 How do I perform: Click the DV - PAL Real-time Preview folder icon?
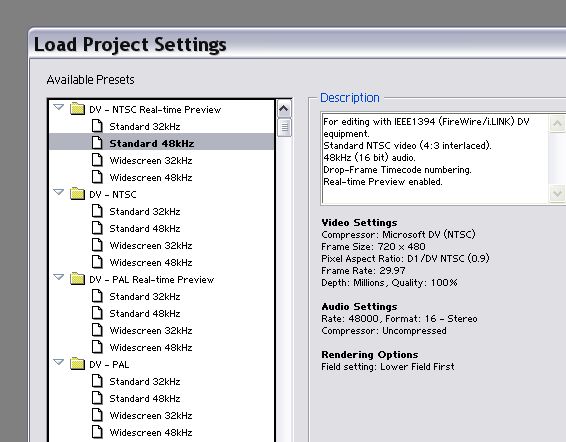(x=77, y=279)
